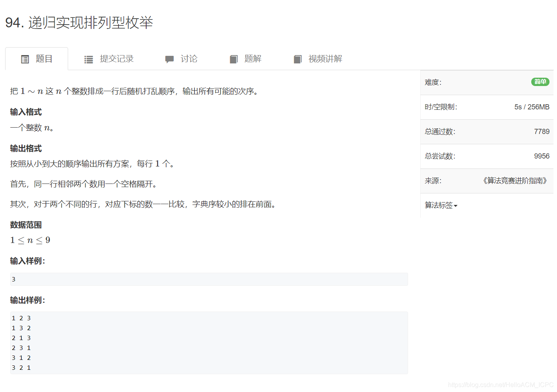
Task: Click the 总通过数: label
Action: [x=440, y=132]
